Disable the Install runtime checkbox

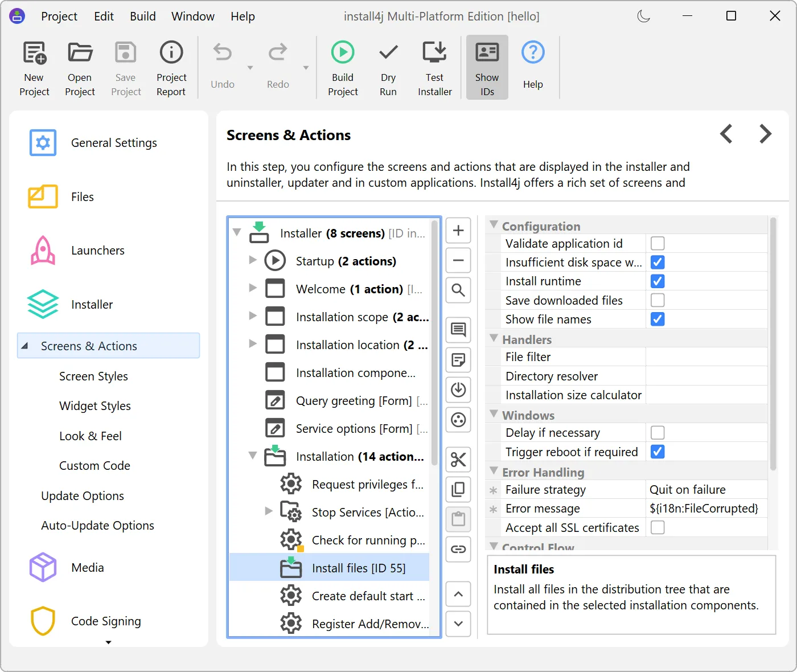[658, 281]
